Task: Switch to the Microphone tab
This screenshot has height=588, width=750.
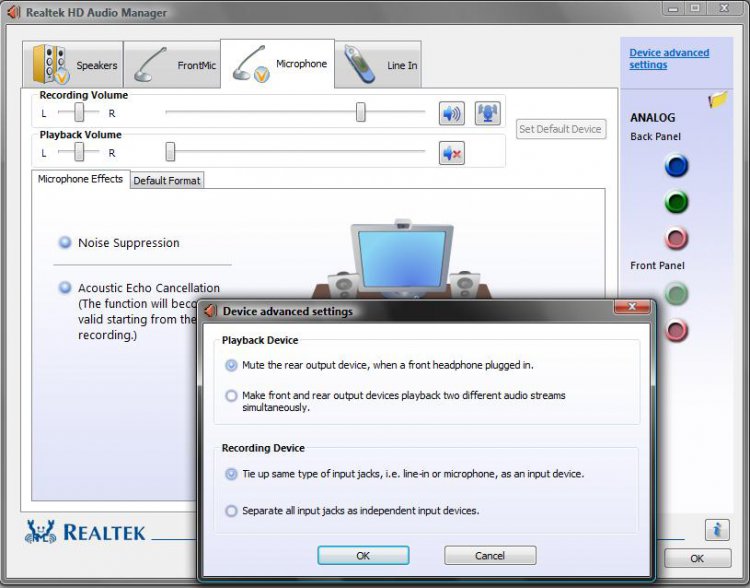Action: click(x=277, y=64)
